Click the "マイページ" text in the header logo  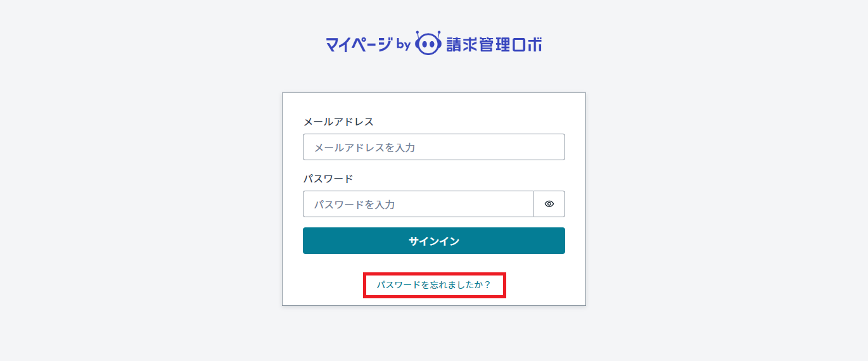click(x=358, y=44)
